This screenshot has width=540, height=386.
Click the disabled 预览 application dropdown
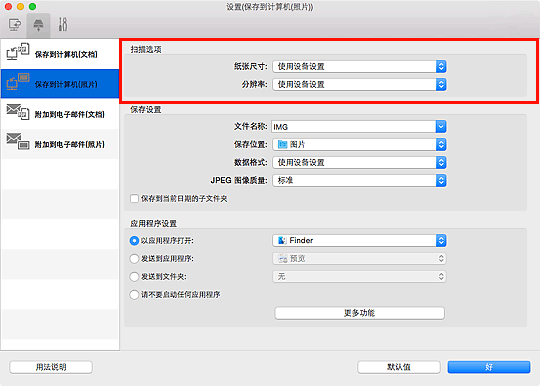(359, 259)
